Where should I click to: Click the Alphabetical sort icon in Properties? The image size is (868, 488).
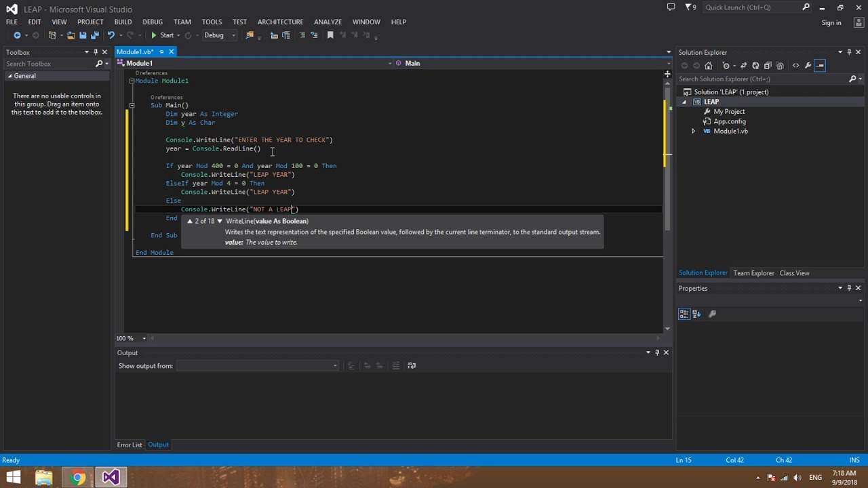[696, 313]
